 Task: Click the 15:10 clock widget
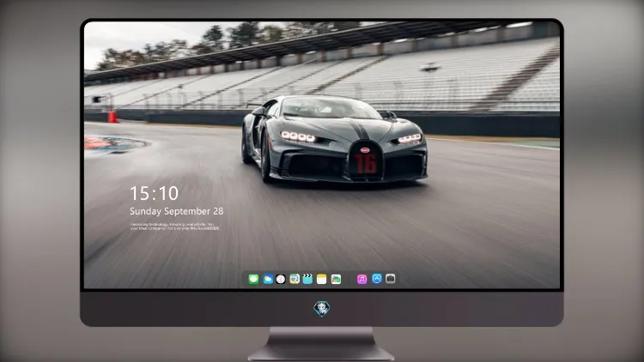point(155,193)
